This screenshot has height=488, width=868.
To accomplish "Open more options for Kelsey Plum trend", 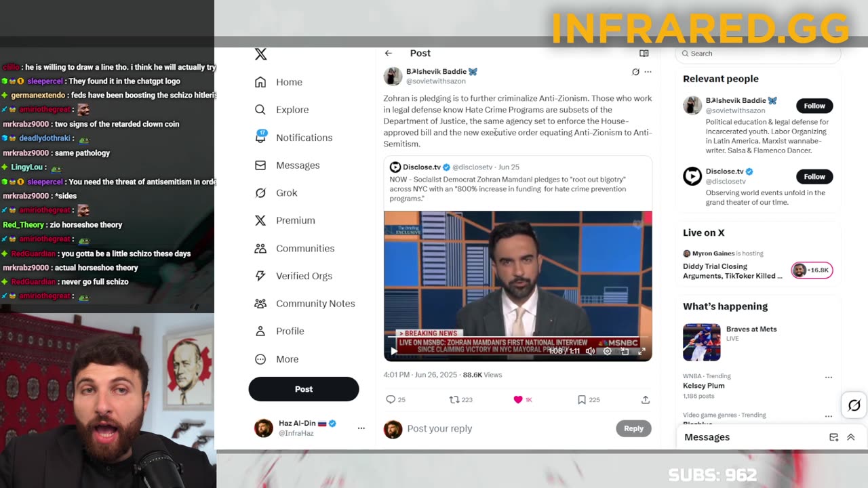I will 828,377.
